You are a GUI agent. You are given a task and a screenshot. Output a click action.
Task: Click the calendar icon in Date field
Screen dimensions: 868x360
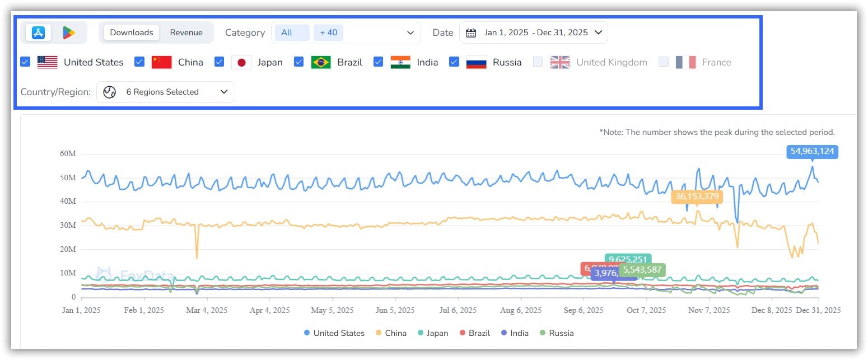click(471, 32)
